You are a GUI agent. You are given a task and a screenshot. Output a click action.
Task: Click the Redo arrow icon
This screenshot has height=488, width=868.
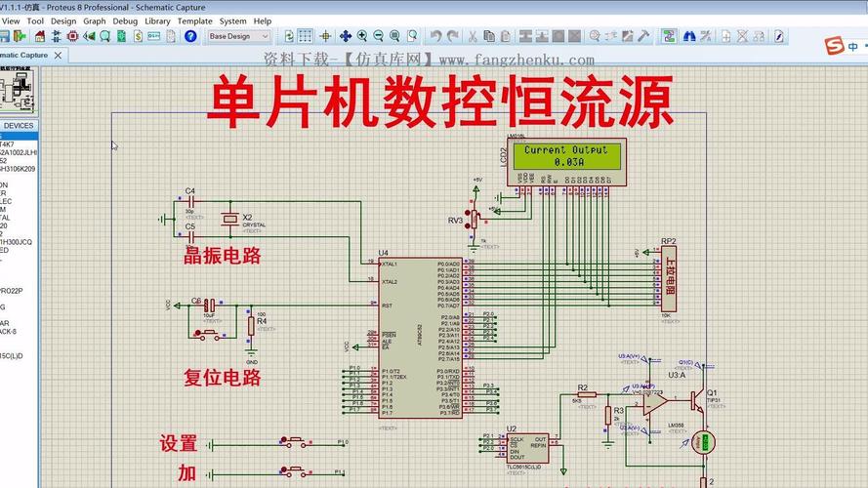tap(453, 36)
